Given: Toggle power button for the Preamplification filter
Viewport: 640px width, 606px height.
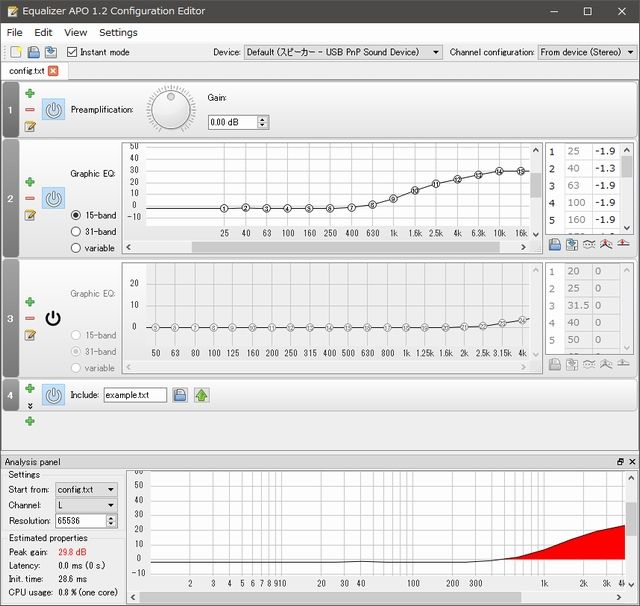Looking at the screenshot, I should 54,109.
